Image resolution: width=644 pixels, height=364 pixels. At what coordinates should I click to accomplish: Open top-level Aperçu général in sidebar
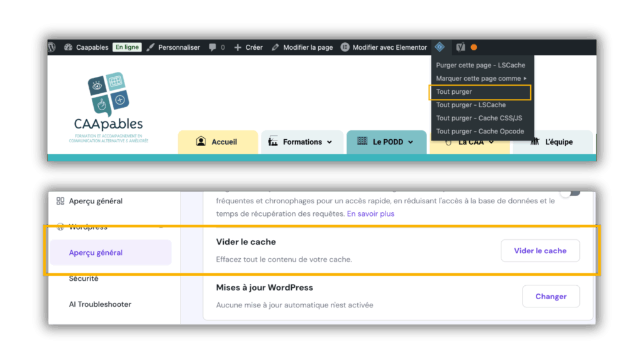click(96, 201)
